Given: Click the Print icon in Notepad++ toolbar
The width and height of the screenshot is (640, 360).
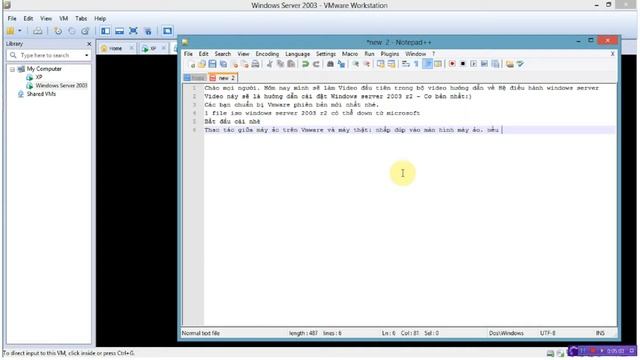Looking at the screenshot, I should 255,64.
